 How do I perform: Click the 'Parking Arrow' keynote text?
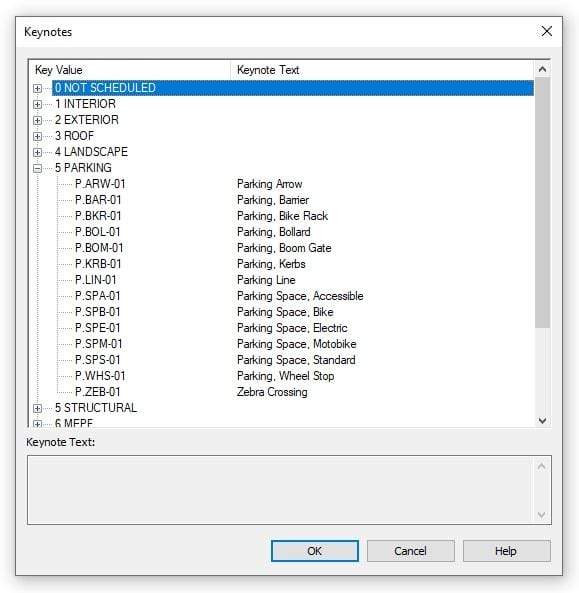pyautogui.click(x=270, y=184)
